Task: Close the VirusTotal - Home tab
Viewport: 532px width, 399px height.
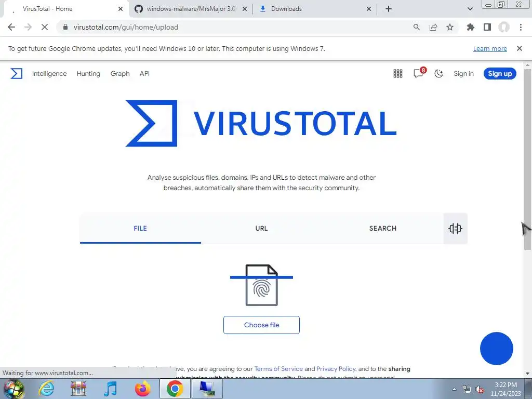Action: pos(121,9)
